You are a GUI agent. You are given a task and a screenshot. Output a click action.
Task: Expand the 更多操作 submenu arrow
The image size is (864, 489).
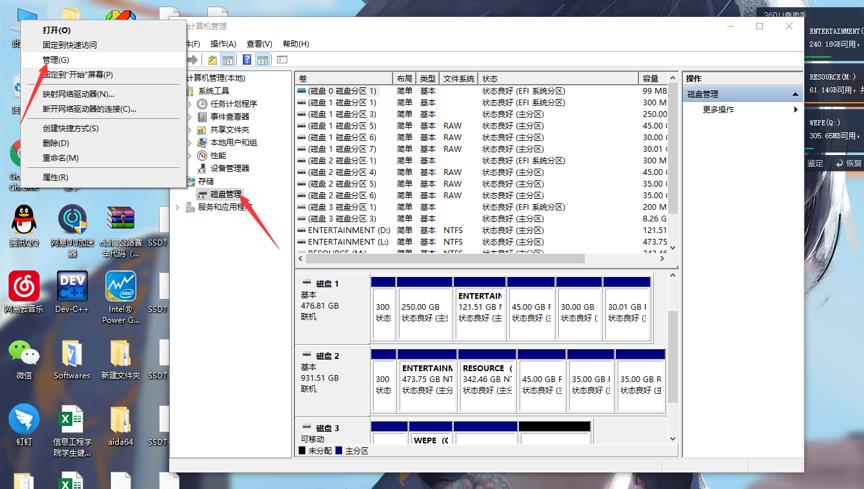pos(796,110)
